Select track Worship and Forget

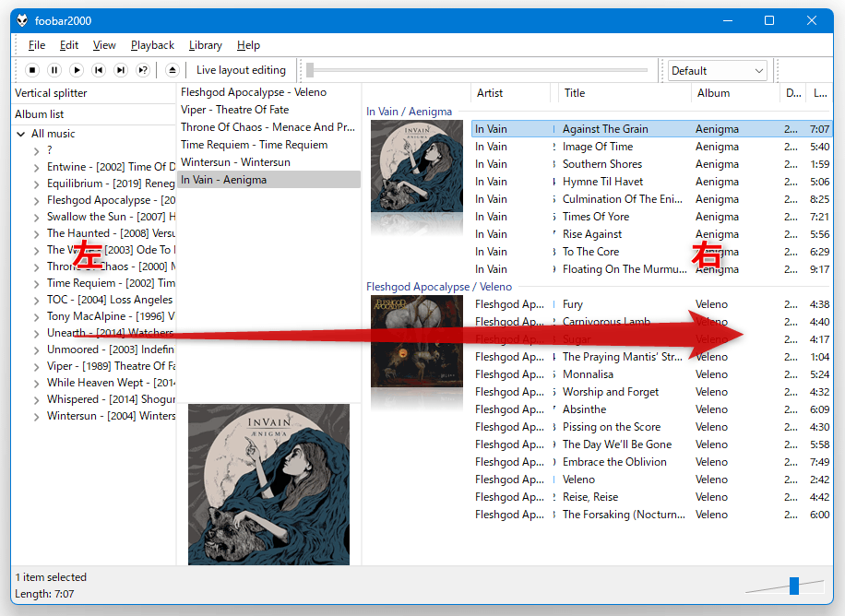coord(651,392)
